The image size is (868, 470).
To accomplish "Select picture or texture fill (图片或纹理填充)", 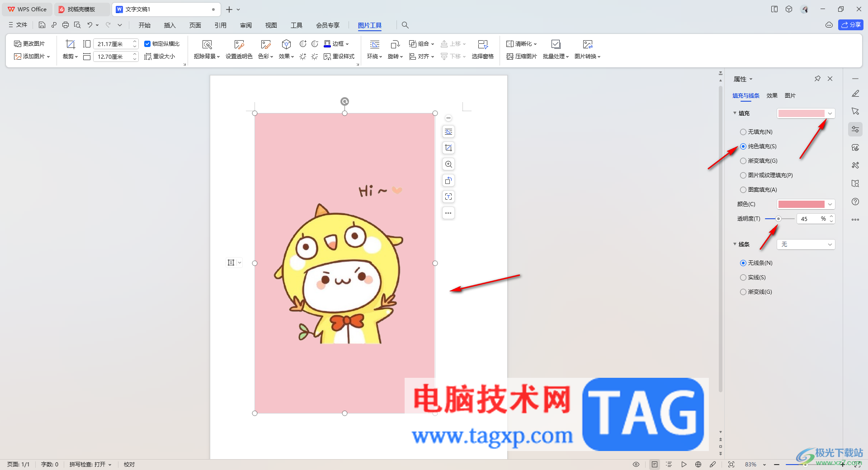I will [x=743, y=175].
